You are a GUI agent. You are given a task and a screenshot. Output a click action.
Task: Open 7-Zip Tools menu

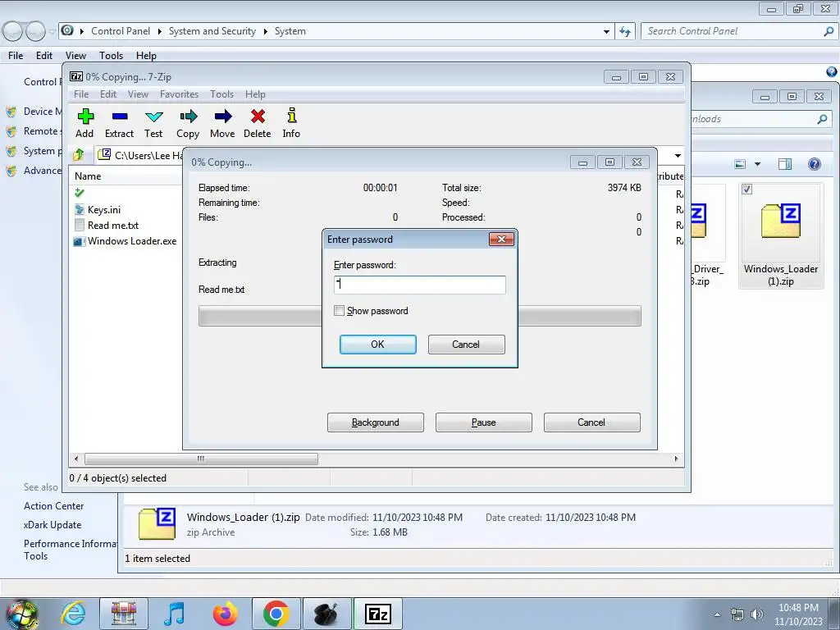[221, 94]
